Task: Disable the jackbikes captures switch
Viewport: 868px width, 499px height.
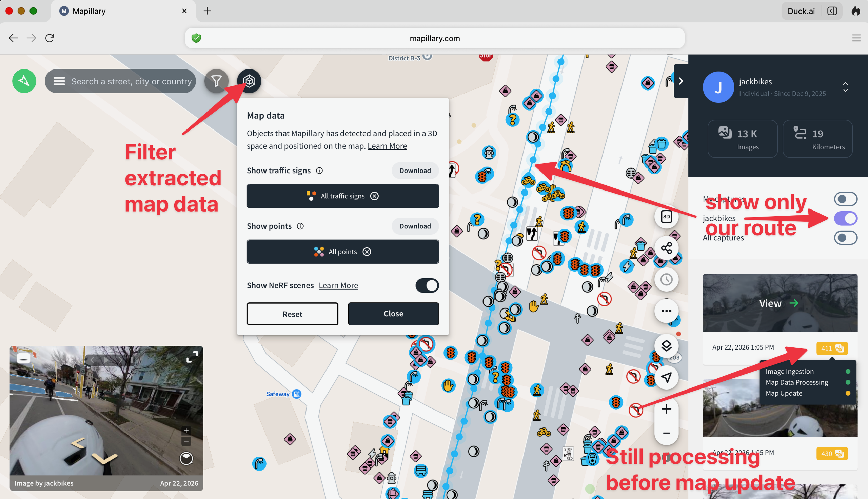Action: 845,218
